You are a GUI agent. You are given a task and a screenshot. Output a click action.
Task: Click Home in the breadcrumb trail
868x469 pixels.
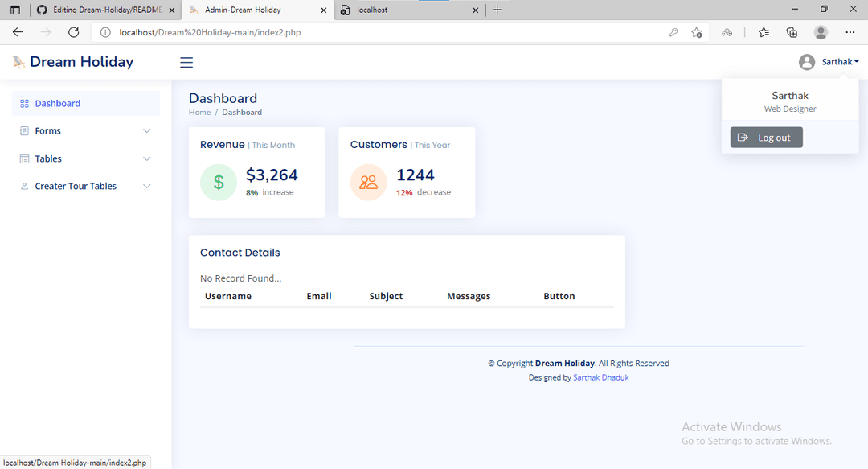(199, 112)
